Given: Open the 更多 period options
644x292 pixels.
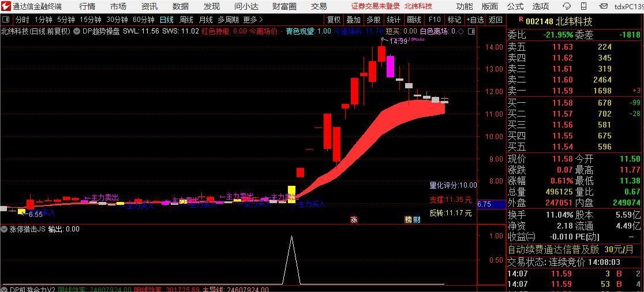Looking at the screenshot, I should pos(253,20).
